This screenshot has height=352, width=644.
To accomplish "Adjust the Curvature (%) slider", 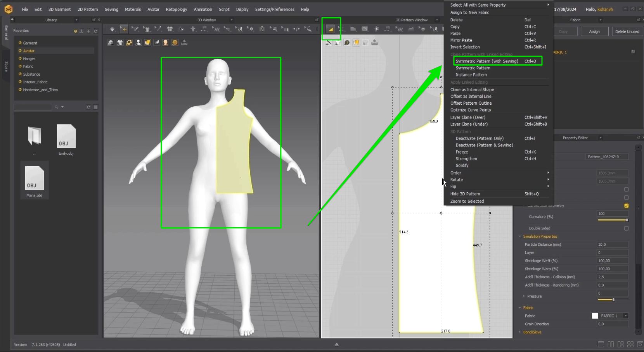I will pos(613,220).
